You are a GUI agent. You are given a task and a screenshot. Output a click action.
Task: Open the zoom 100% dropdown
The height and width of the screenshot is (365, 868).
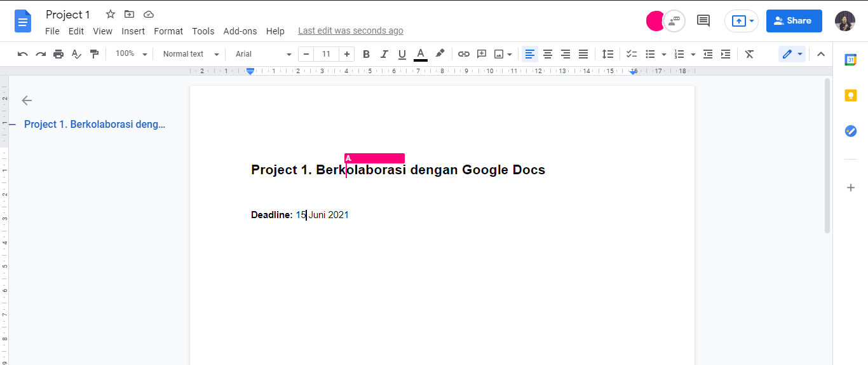pyautogui.click(x=132, y=54)
